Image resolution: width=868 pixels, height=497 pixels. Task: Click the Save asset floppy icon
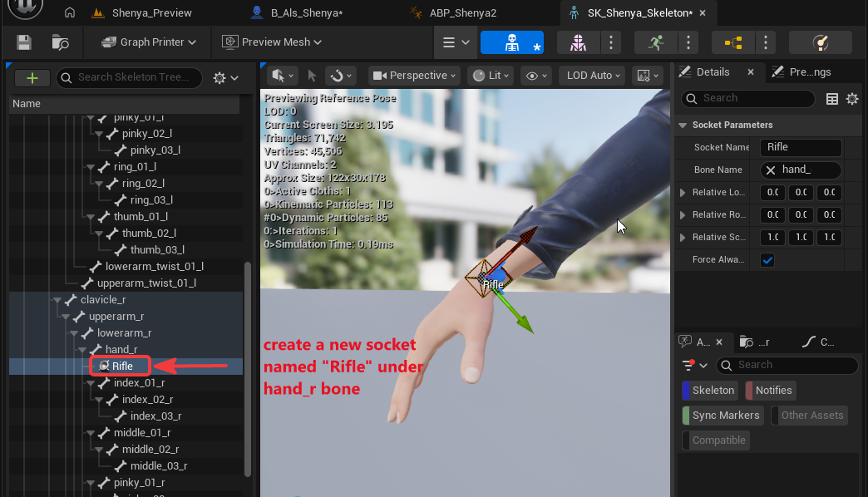coord(24,42)
